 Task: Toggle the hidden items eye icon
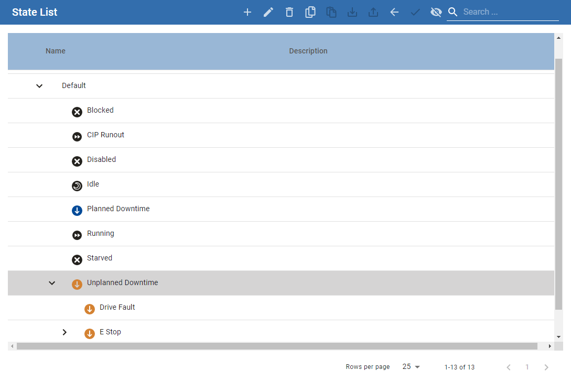coord(436,12)
